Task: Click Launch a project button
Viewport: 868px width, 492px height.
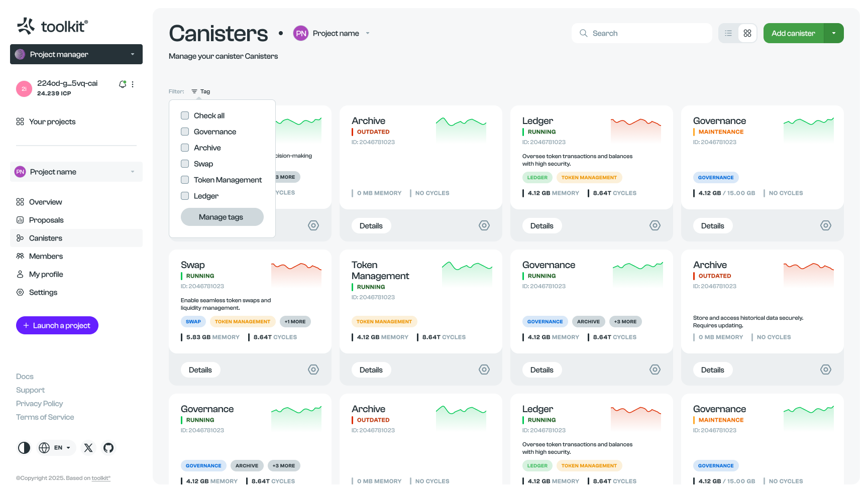Action: [57, 325]
